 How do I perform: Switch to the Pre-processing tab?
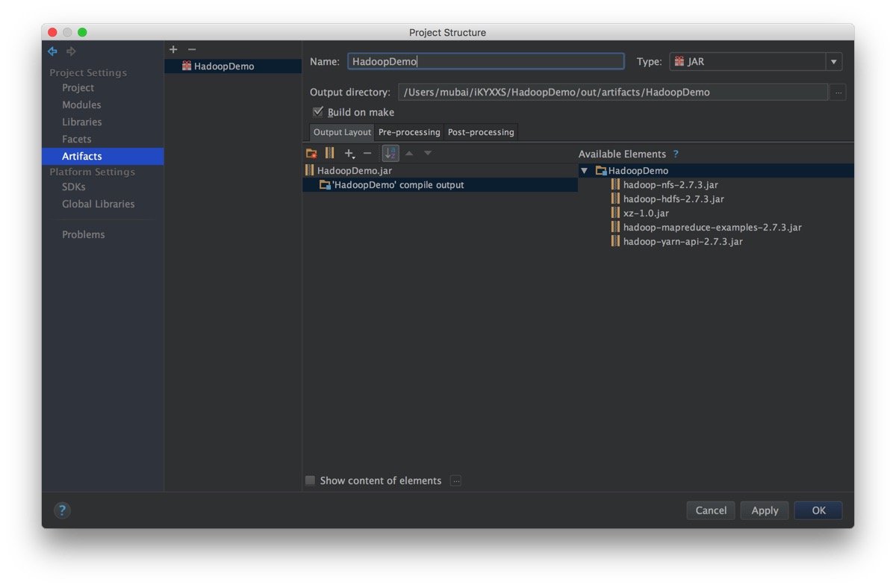coord(408,132)
